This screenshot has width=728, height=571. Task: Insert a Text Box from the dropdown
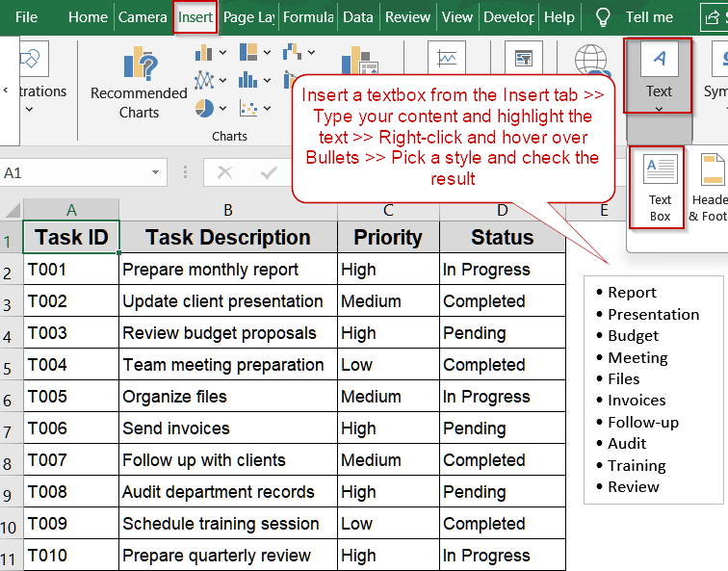pyautogui.click(x=660, y=187)
